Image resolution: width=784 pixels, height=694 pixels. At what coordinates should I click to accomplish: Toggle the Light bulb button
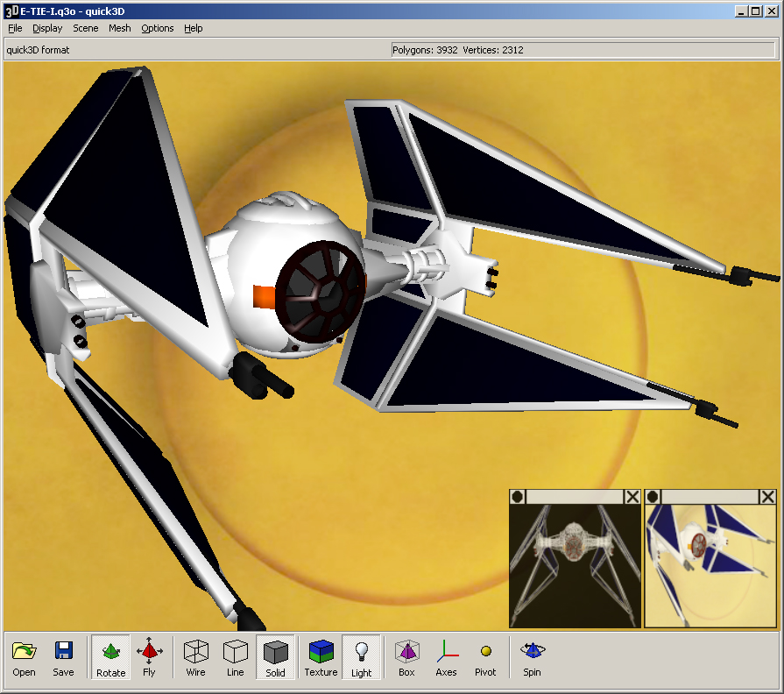361,657
